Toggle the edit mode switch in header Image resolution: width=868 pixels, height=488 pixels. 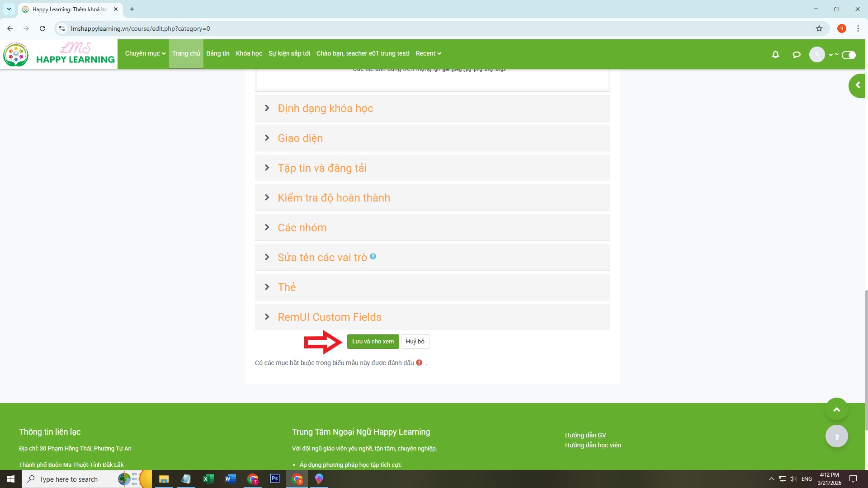pyautogui.click(x=849, y=55)
